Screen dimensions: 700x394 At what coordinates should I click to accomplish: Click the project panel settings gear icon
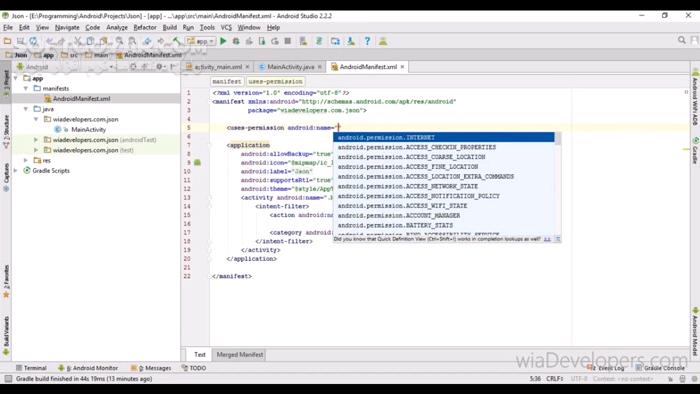159,67
